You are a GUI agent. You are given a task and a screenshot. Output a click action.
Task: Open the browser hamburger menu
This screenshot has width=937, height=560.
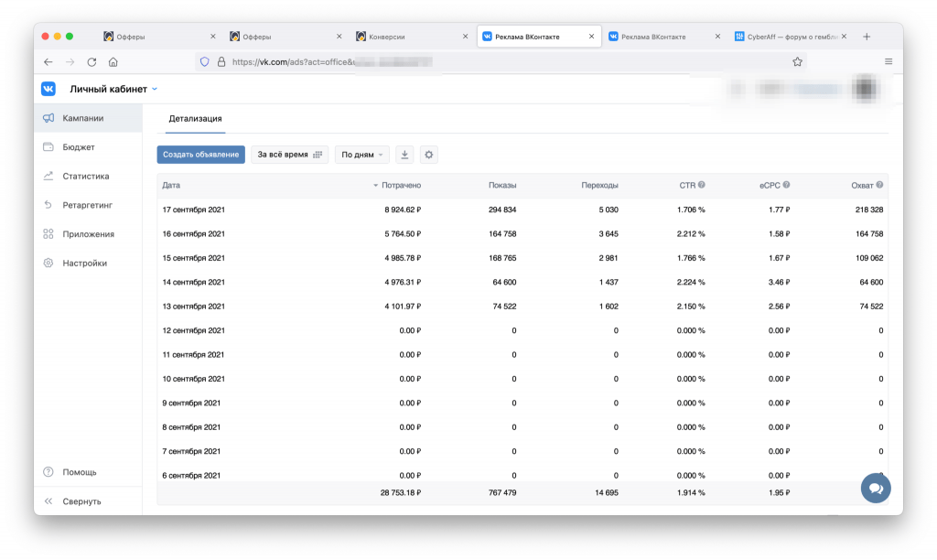(889, 62)
